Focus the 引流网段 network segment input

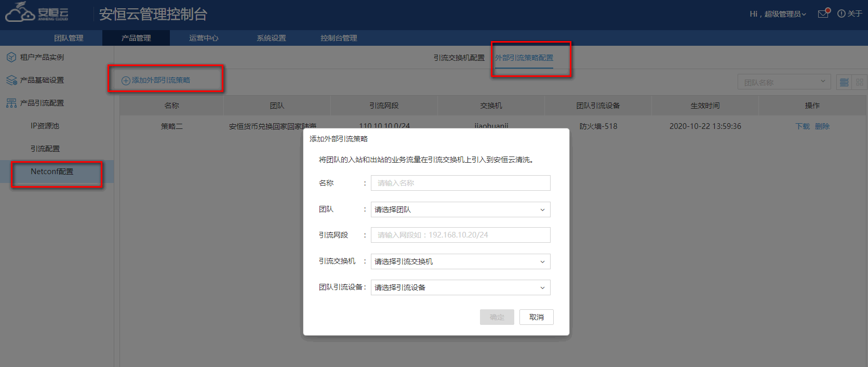click(x=460, y=235)
